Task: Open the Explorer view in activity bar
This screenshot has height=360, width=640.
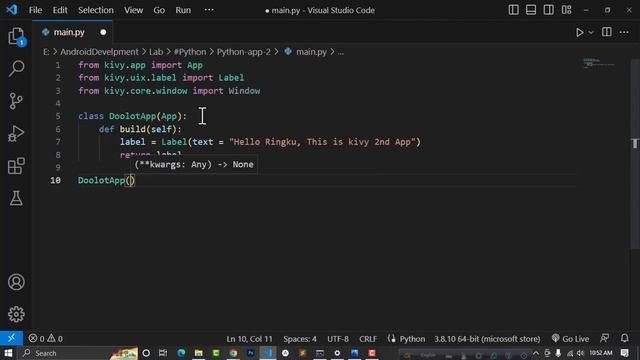Action: (16, 36)
